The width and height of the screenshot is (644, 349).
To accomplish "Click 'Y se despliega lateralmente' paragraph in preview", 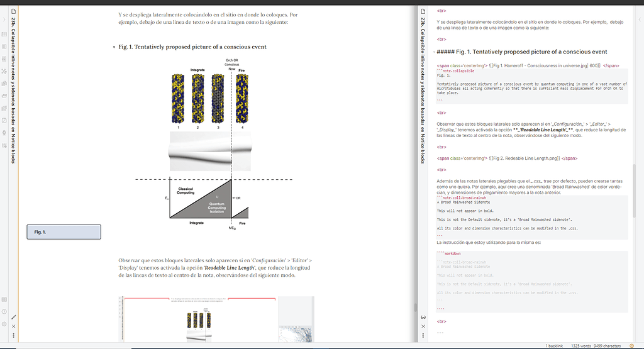I will 208,18.
